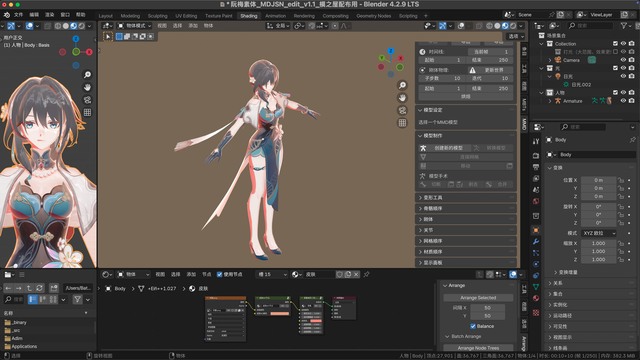Click the Blender logo menu icon
640x360 pixels.
tap(7, 15)
